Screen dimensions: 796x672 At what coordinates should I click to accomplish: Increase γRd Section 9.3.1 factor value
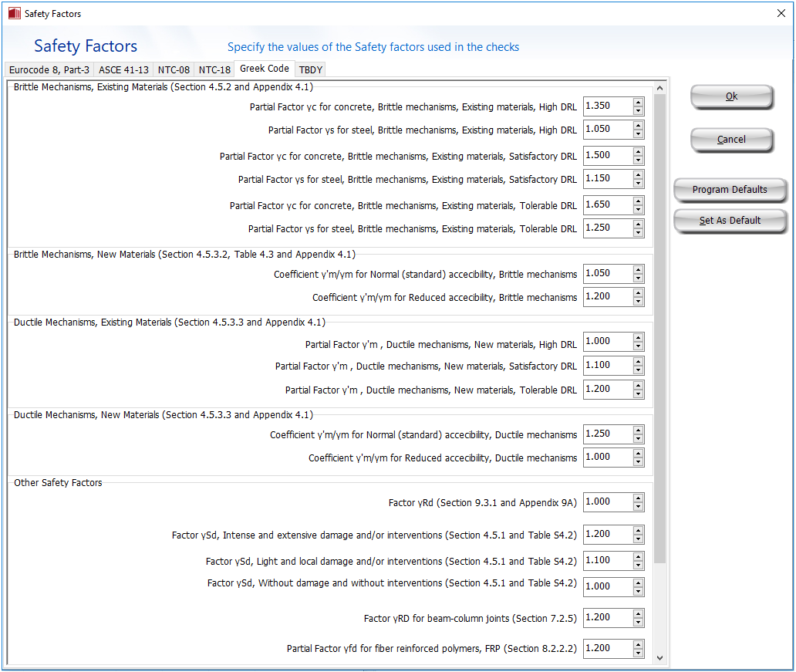pyautogui.click(x=639, y=498)
